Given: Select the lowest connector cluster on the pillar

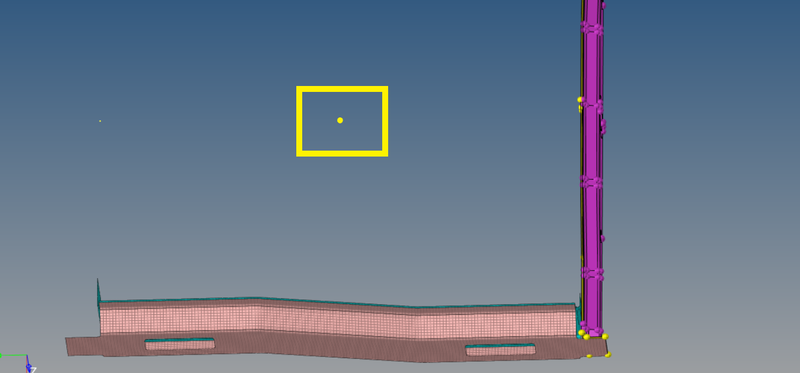Looking at the screenshot, I should 592,274.
